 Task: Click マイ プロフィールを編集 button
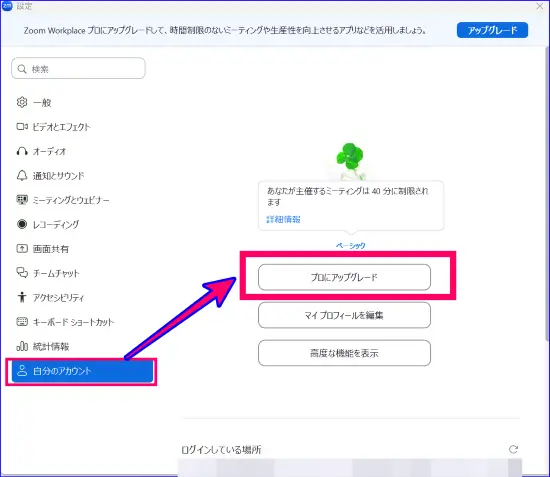(344, 315)
